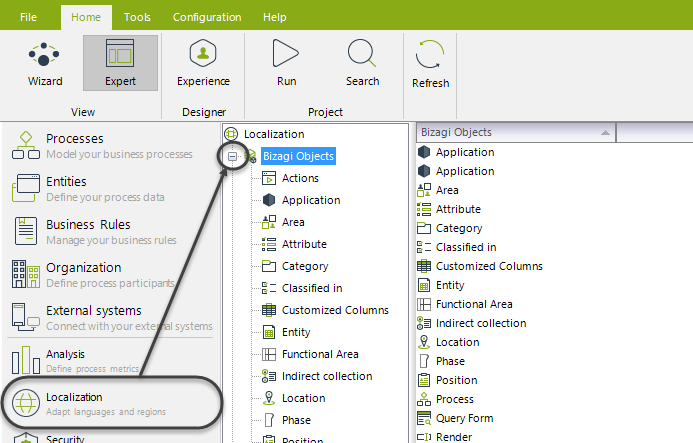
Task: Click the Classified in tree icon
Action: (269, 288)
